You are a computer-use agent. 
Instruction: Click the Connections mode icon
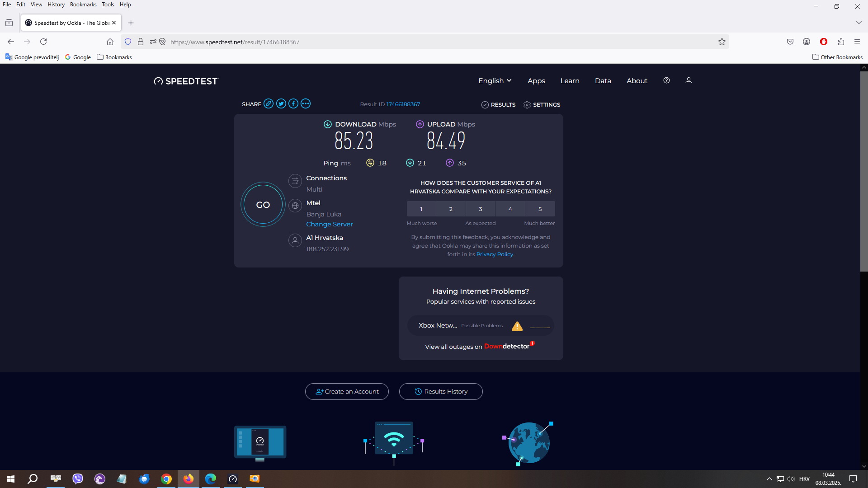click(x=295, y=181)
